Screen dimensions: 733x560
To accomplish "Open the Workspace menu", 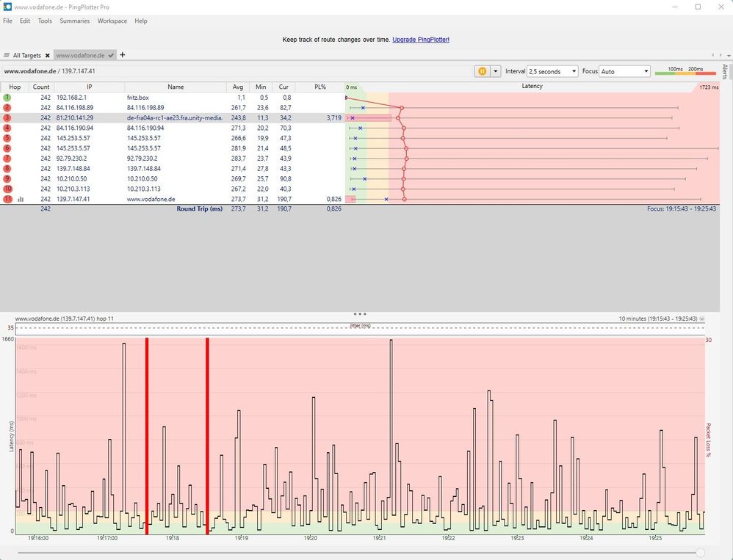I will click(x=112, y=21).
